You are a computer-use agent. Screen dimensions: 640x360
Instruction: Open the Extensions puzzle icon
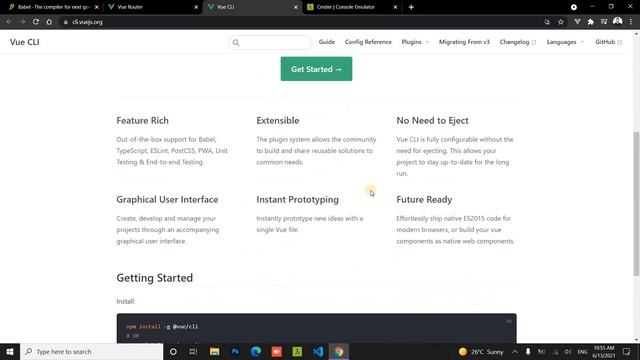pyautogui.click(x=591, y=22)
